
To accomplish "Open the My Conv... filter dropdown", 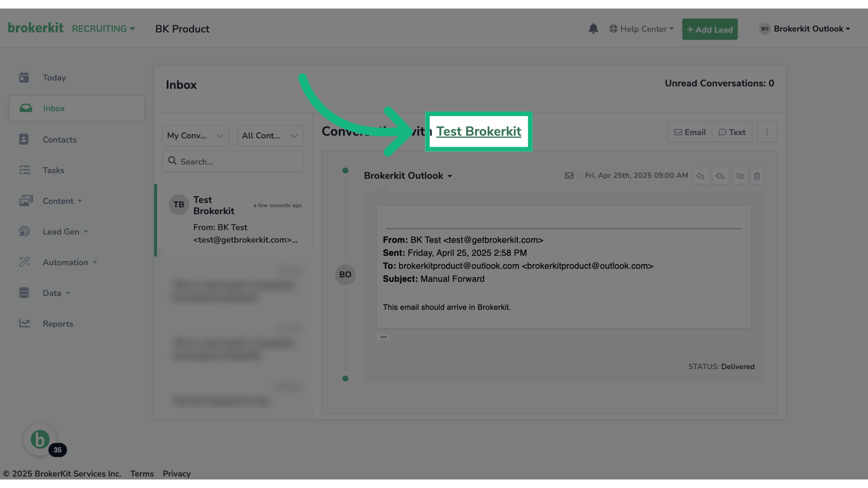I will click(x=195, y=136).
